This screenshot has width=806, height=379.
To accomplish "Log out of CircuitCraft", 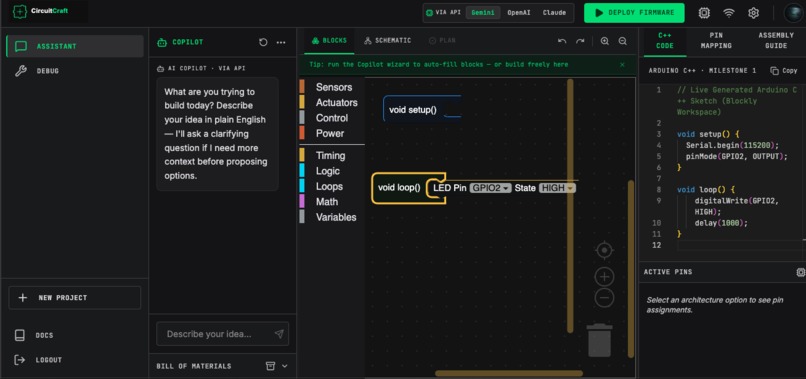I will point(38,360).
